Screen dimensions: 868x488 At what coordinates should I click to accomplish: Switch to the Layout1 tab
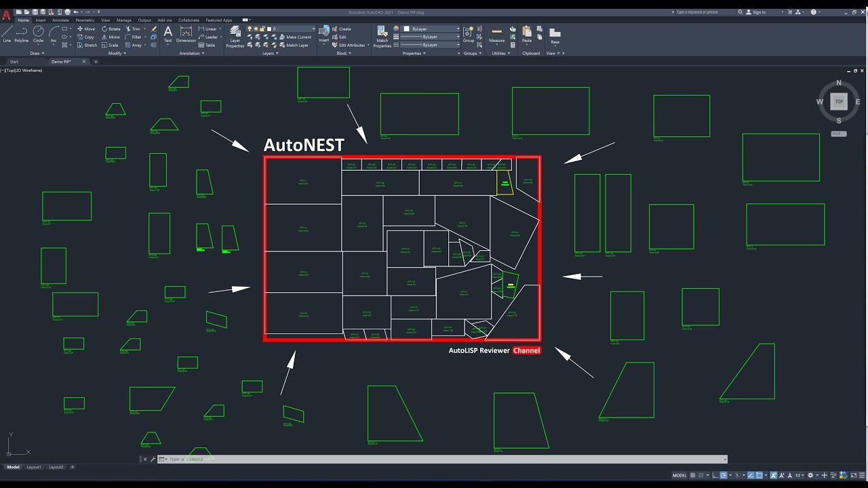pyautogui.click(x=34, y=467)
